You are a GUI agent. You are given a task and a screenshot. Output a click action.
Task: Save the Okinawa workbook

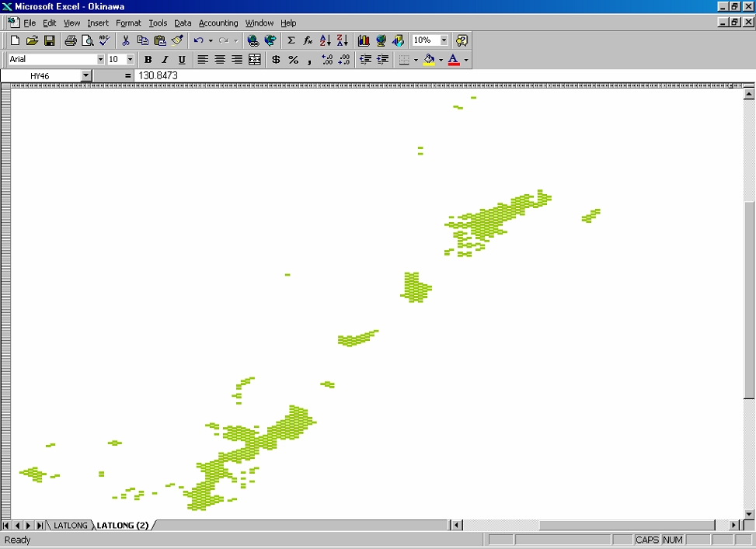(49, 40)
